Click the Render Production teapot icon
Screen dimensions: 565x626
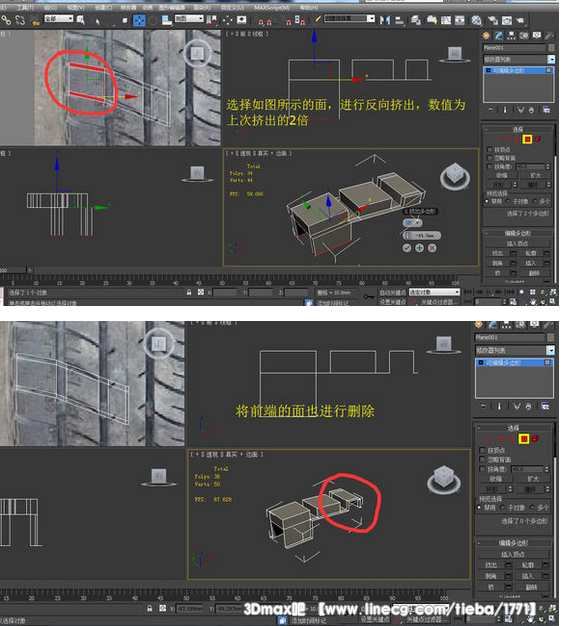point(520,20)
